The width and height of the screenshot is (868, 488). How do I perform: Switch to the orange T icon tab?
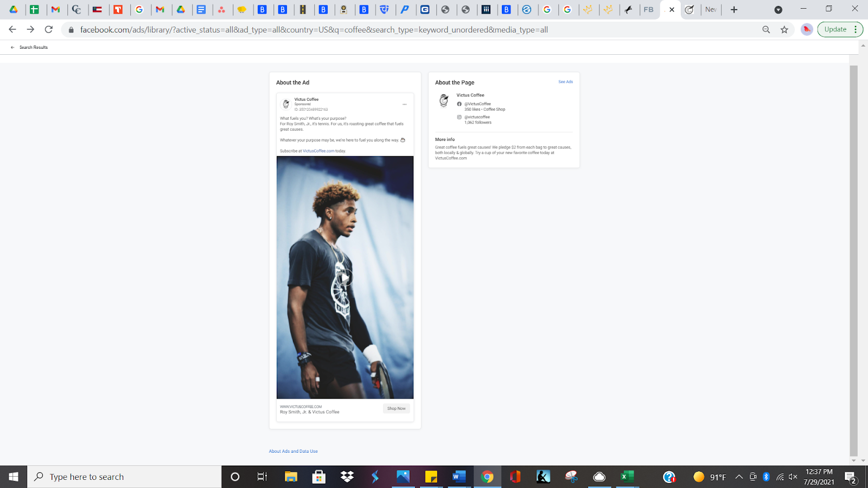[118, 10]
